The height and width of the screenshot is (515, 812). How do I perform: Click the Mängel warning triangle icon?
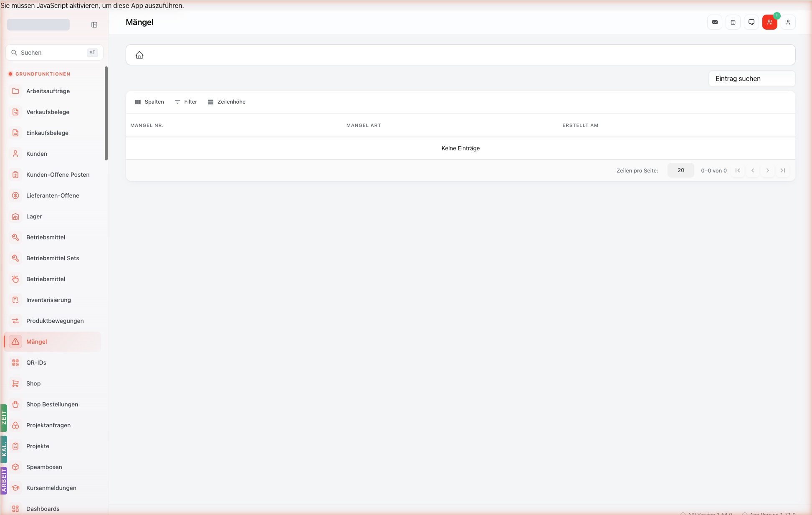pos(15,342)
